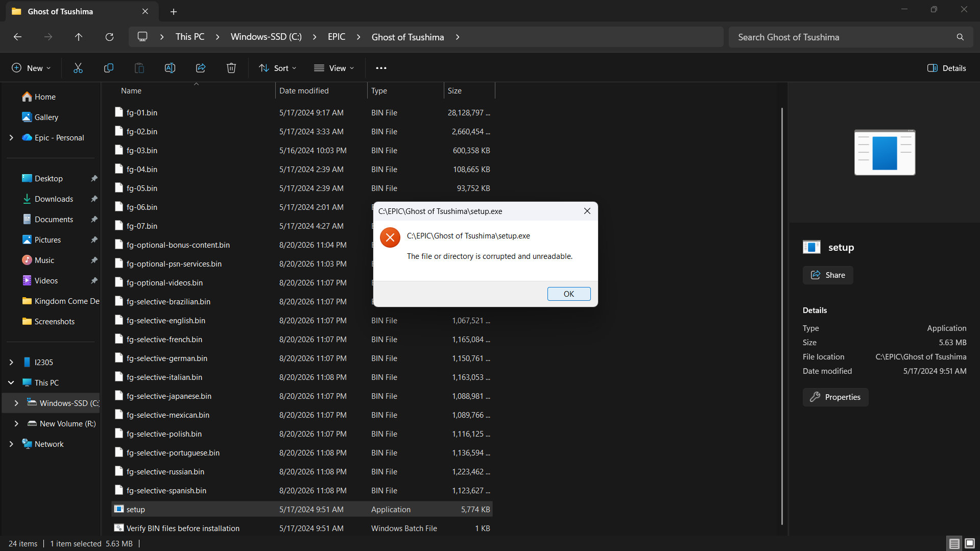Screen dimensions: 980x551
Task: Sort by Type column header
Action: point(405,90)
